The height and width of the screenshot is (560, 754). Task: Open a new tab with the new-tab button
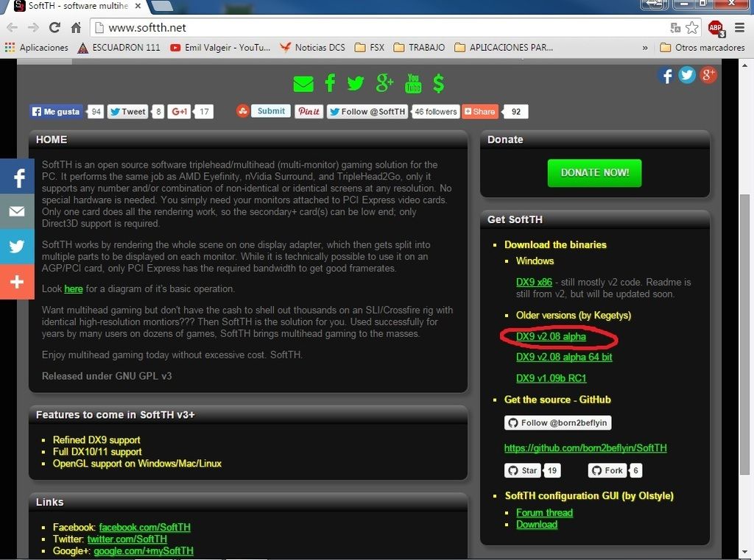(x=161, y=5)
